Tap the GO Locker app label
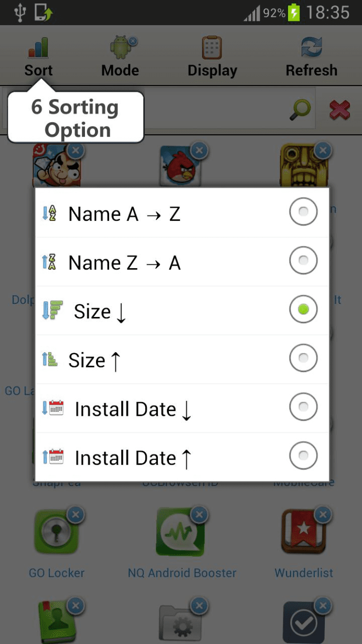 56,573
